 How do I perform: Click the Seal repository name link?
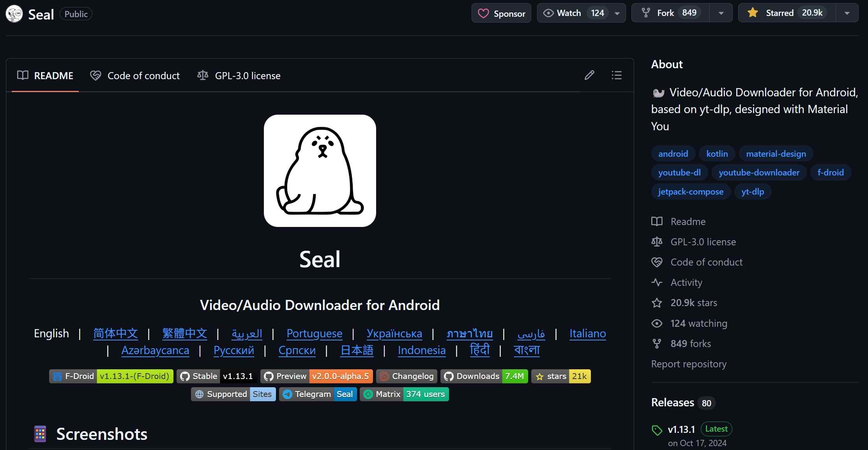[x=41, y=14]
